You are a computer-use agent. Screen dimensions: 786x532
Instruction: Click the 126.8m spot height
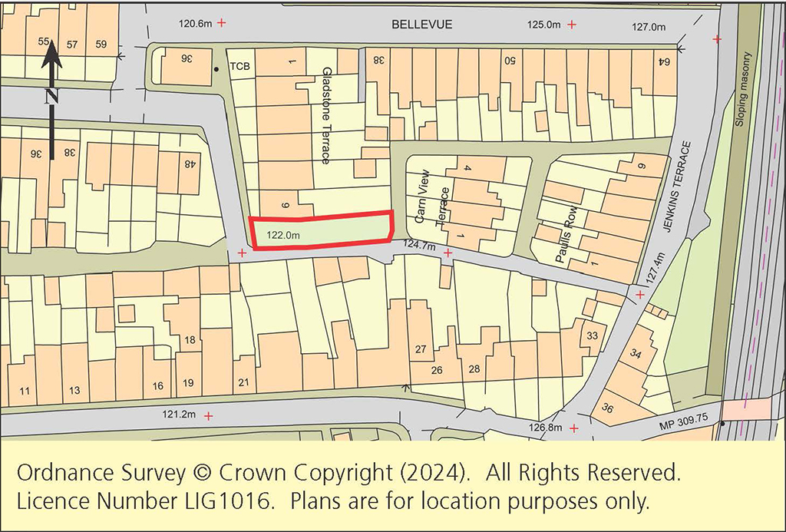pyautogui.click(x=546, y=427)
